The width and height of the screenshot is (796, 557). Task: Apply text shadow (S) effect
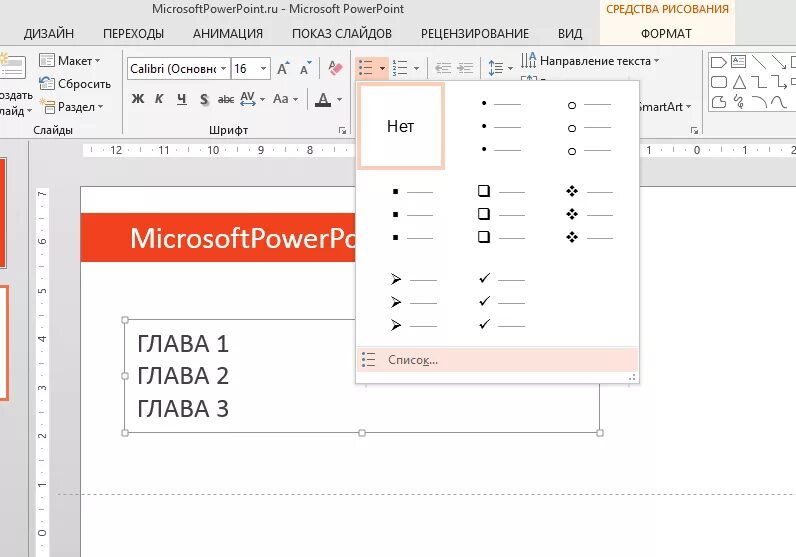tap(204, 99)
